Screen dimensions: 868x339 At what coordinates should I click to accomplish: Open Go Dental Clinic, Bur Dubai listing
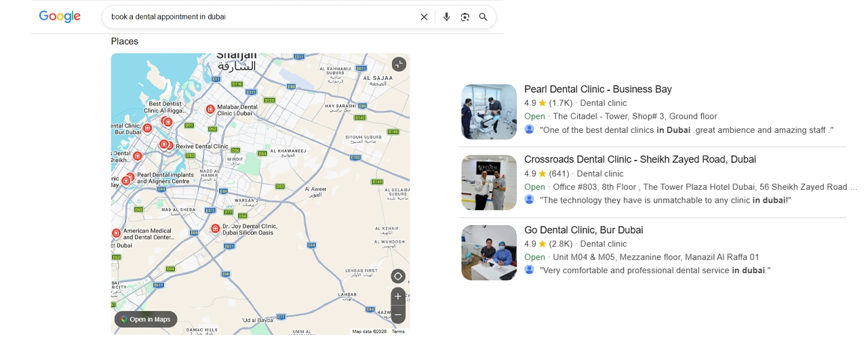[x=584, y=230]
